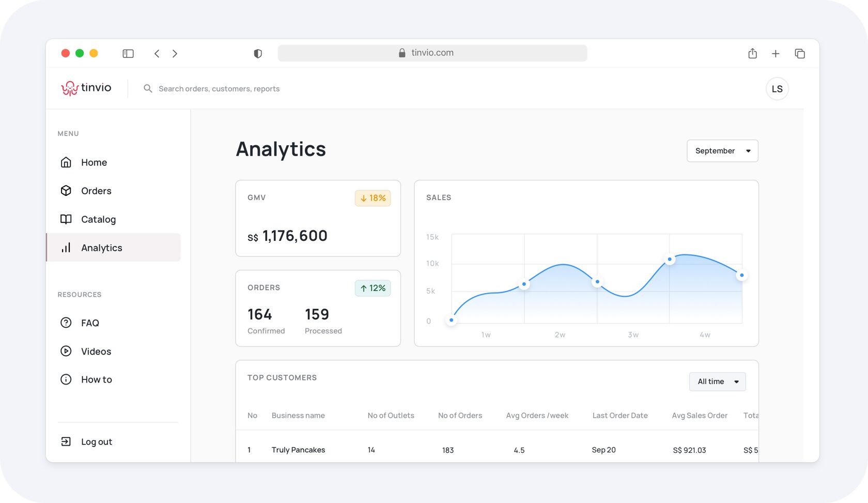Focus the search orders input field
This screenshot has width=868, height=503.
click(219, 89)
